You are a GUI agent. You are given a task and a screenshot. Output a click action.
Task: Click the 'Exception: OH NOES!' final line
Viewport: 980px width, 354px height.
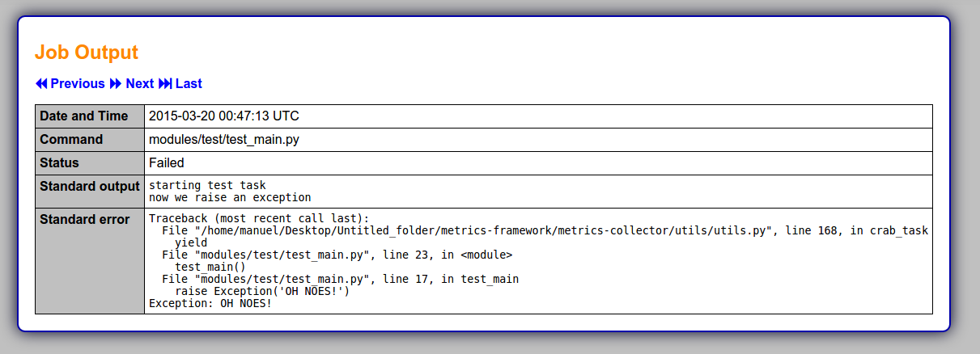point(210,303)
